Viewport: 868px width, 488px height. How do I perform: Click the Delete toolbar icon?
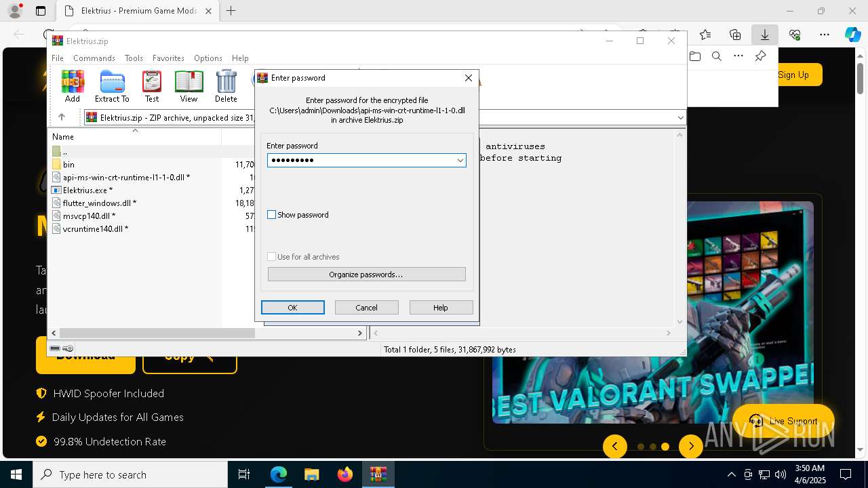(x=226, y=86)
